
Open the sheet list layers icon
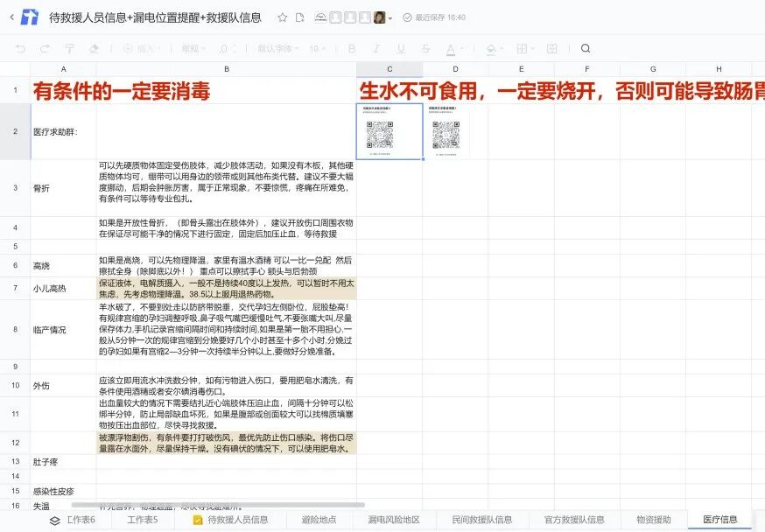pyautogui.click(x=54, y=521)
